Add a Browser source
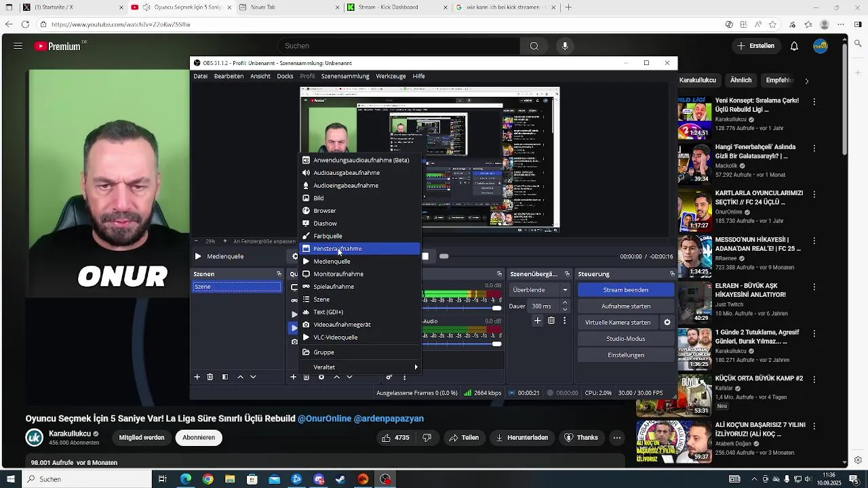868x488 pixels. (360, 211)
